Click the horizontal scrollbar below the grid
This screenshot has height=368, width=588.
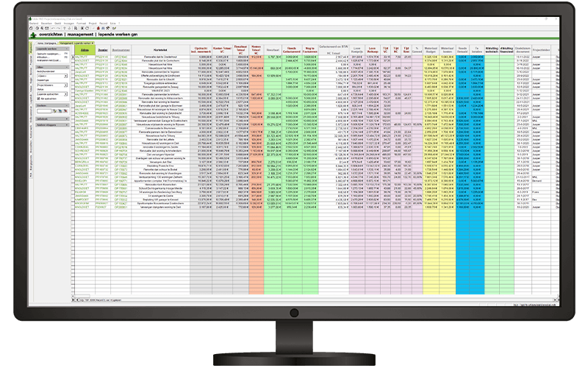pyautogui.click(x=81, y=297)
